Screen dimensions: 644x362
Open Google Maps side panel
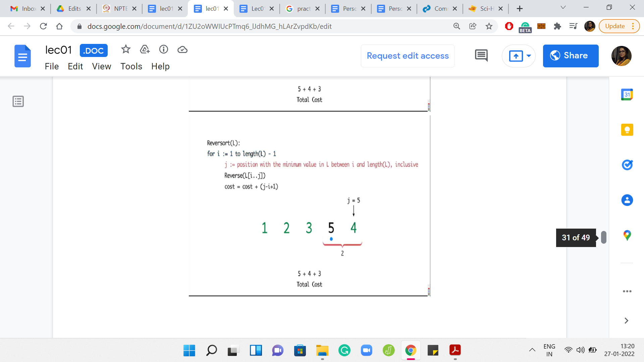(627, 235)
